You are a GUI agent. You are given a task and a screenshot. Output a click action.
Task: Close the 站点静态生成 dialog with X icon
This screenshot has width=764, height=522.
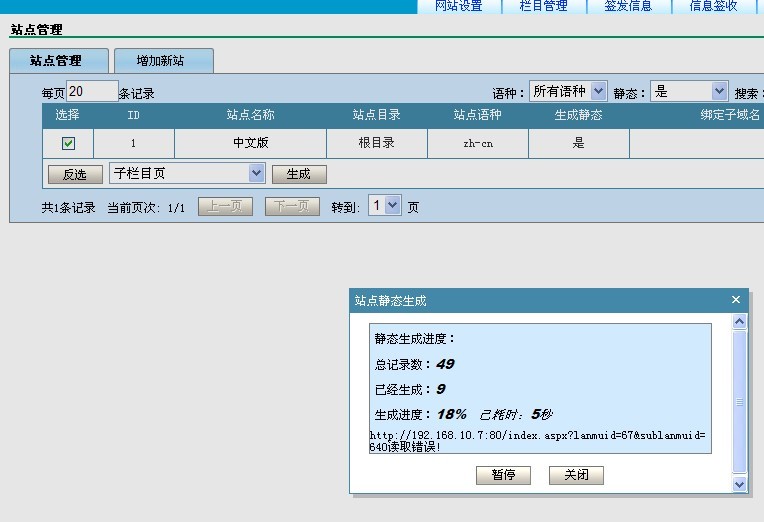pyautogui.click(x=736, y=299)
